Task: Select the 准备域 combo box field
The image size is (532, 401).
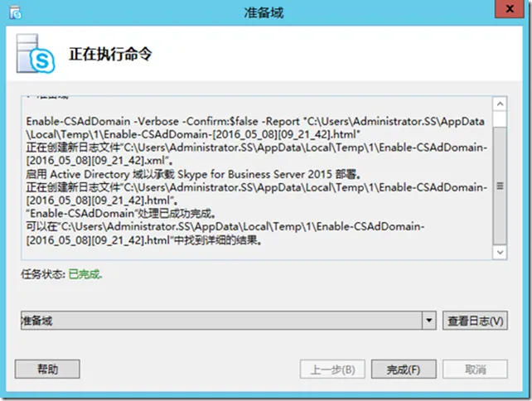Action: pos(229,321)
